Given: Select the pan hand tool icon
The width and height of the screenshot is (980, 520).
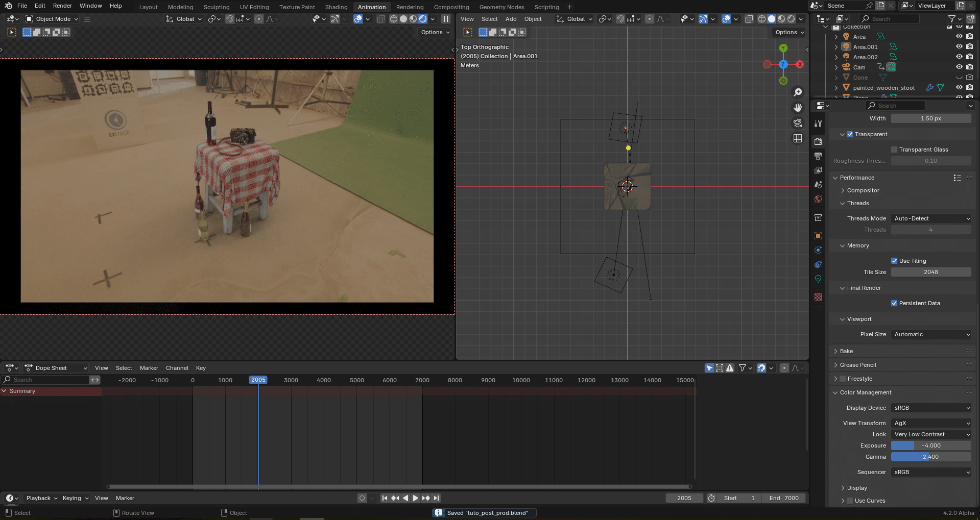Looking at the screenshot, I should tap(797, 108).
